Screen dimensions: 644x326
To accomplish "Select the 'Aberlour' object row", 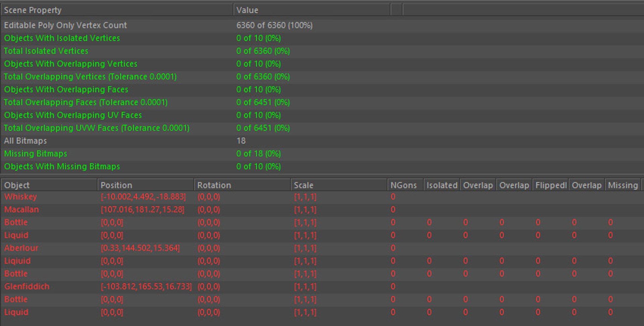I will [x=322, y=248].
